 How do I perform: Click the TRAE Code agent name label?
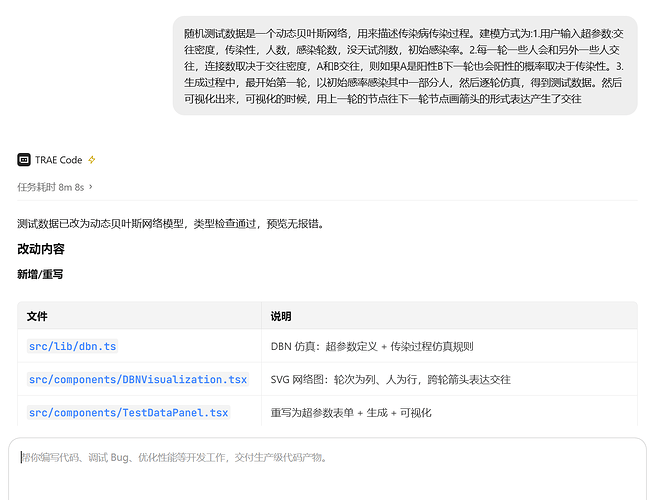[59, 160]
